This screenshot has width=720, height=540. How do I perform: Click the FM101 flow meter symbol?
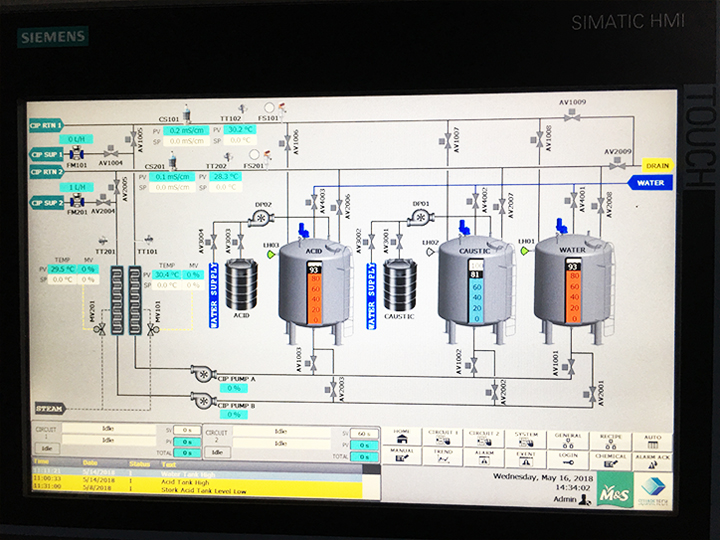(x=77, y=154)
